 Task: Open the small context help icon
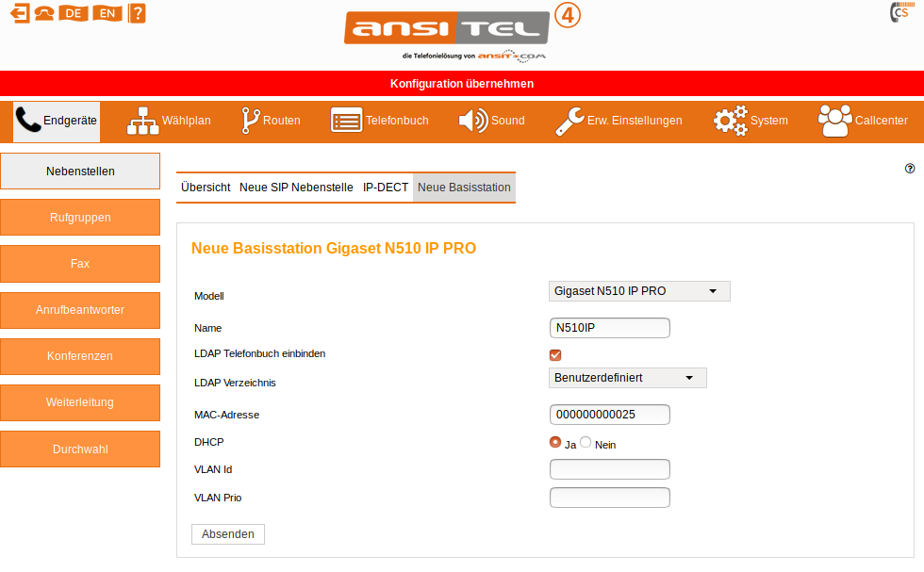click(x=910, y=169)
